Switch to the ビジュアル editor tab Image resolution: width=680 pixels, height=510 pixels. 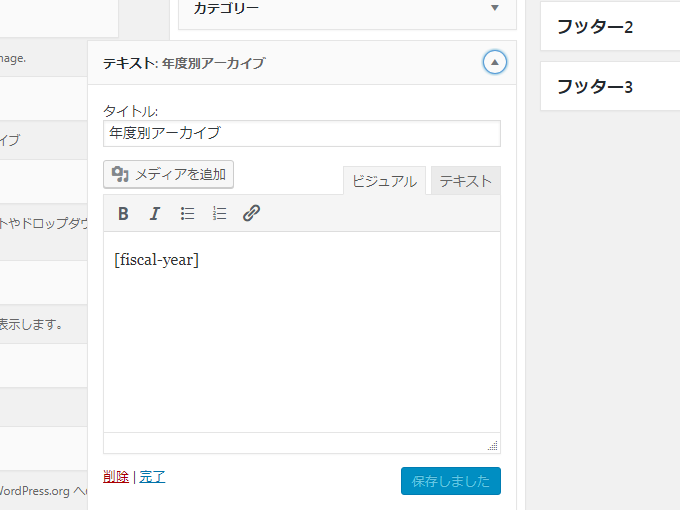click(384, 181)
